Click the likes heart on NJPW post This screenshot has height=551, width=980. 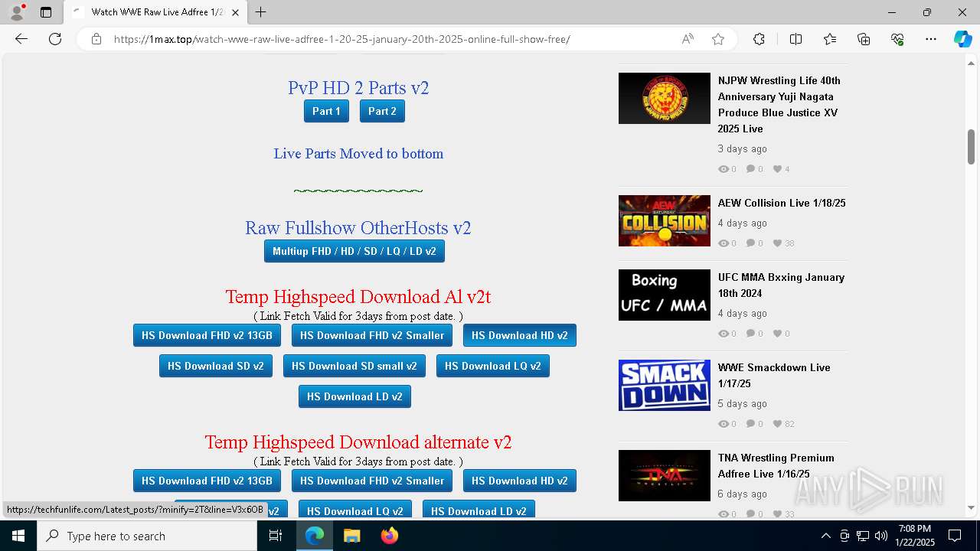coord(778,169)
